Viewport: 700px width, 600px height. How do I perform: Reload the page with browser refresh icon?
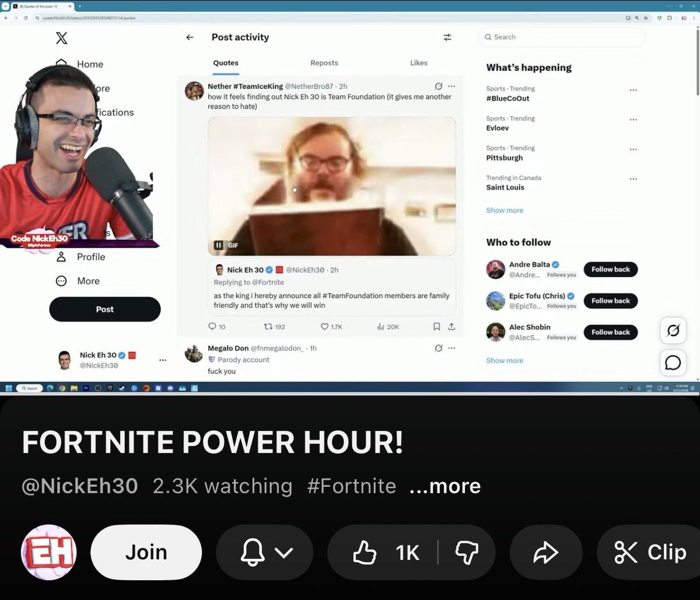pyautogui.click(x=26, y=18)
